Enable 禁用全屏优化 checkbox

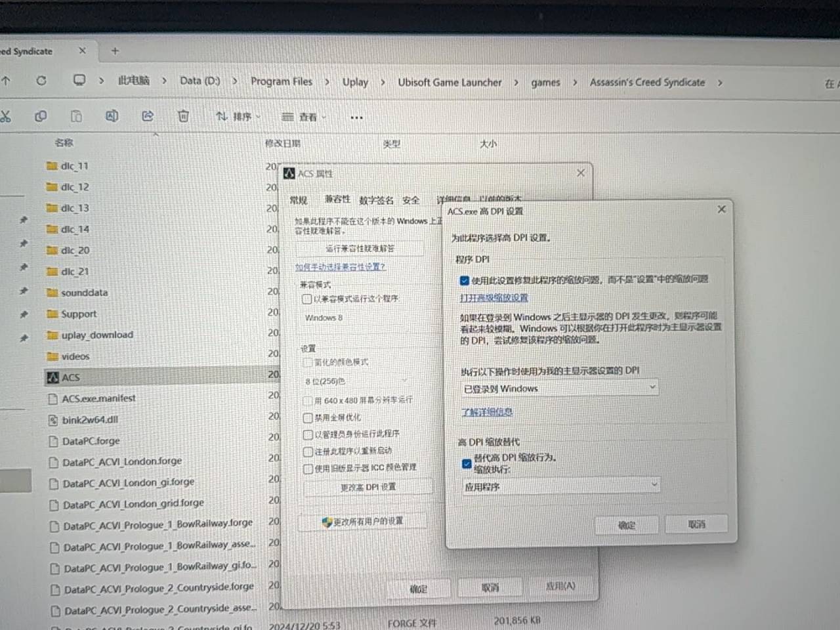(x=307, y=418)
